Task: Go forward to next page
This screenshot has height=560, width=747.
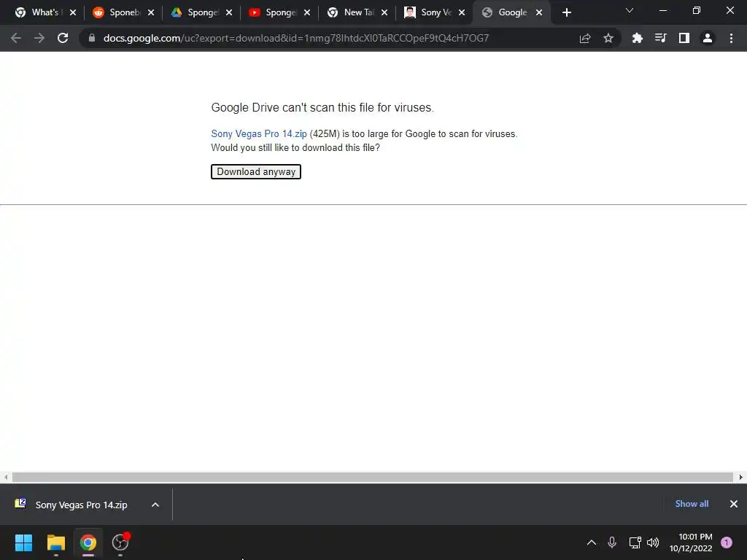Action: 39,38
